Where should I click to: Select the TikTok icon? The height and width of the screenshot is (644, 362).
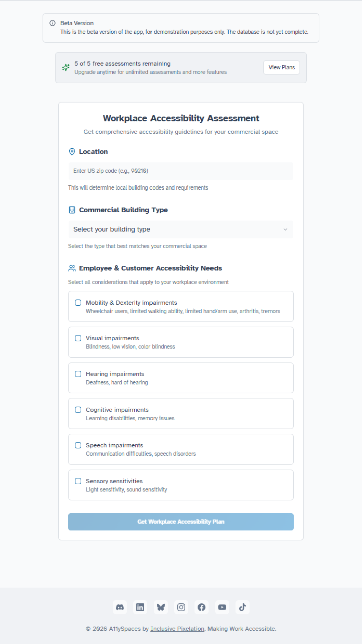242,607
